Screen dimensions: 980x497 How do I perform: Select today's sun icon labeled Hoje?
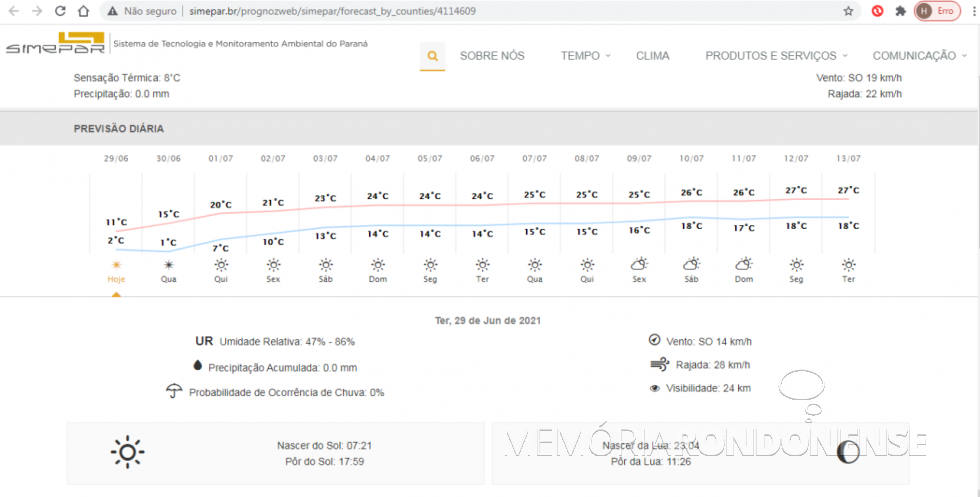(116, 265)
